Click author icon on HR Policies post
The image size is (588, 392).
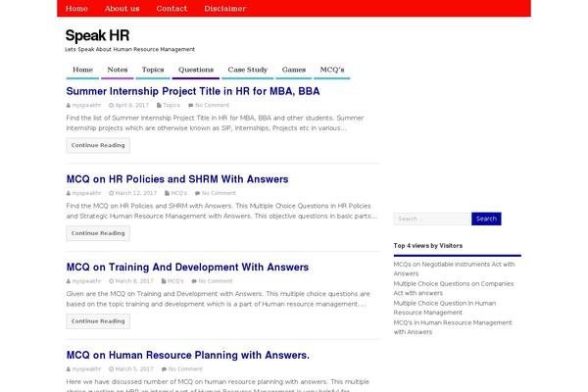[x=69, y=193]
